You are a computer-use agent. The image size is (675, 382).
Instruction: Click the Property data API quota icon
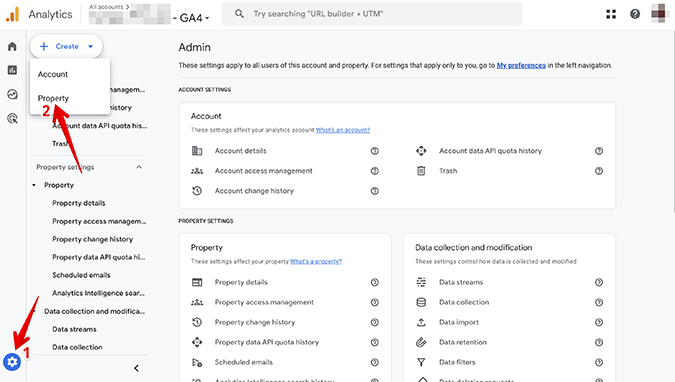tap(197, 342)
